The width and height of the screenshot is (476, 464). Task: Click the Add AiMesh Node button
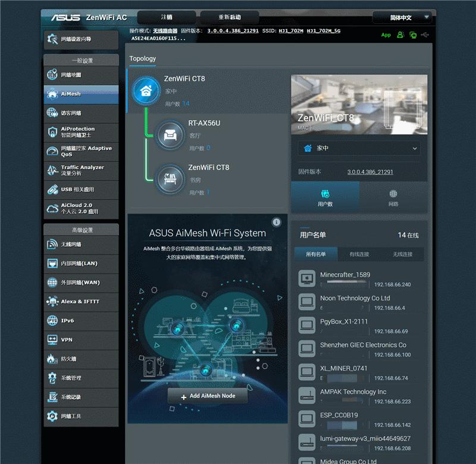(207, 396)
